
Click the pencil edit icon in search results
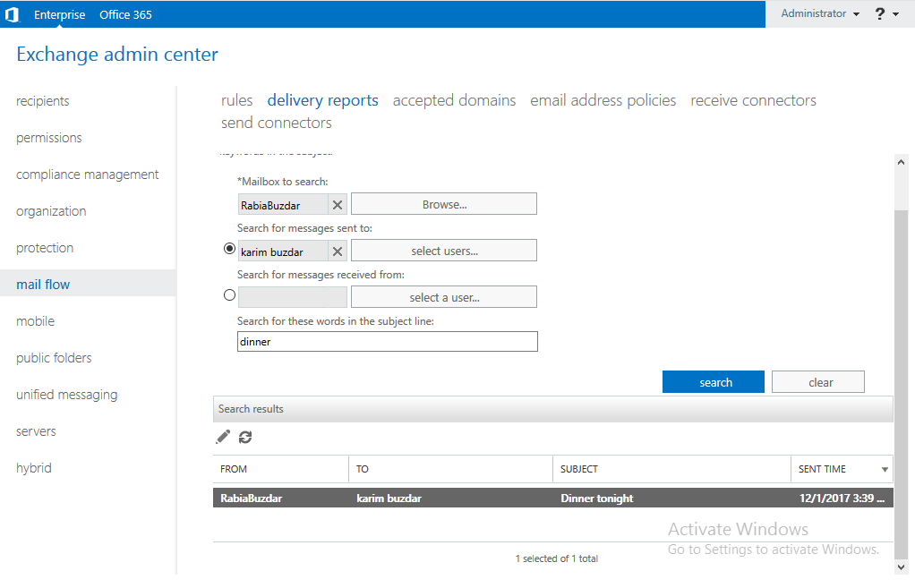pos(223,437)
